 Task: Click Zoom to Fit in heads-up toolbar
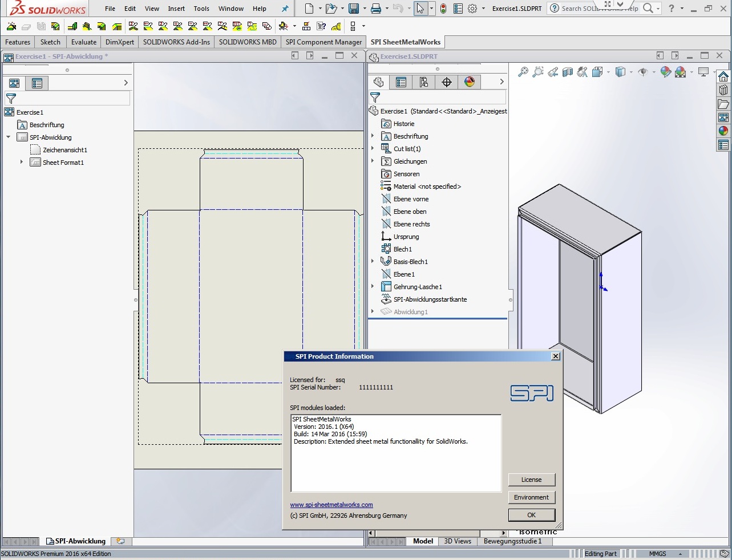pyautogui.click(x=523, y=72)
